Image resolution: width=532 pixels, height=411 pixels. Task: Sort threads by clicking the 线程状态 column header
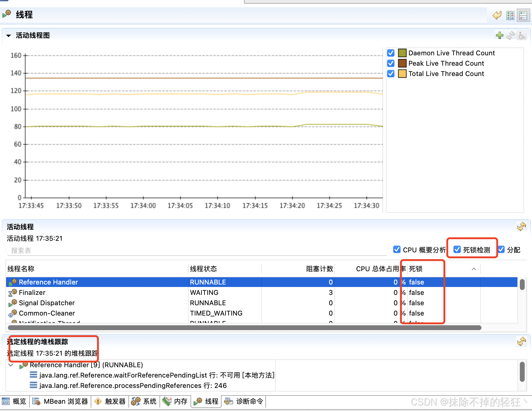(x=203, y=269)
